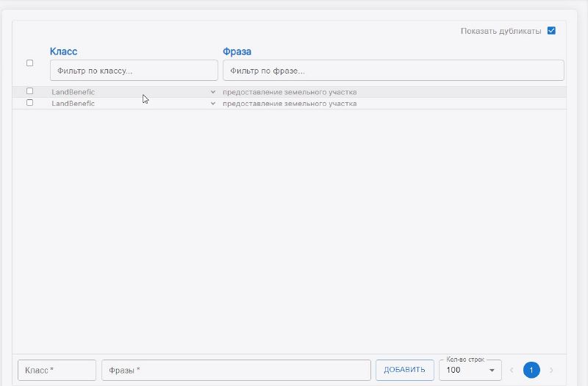Select the first LandBenefic row checkbox
Screen dimensions: 588x386
click(x=30, y=91)
